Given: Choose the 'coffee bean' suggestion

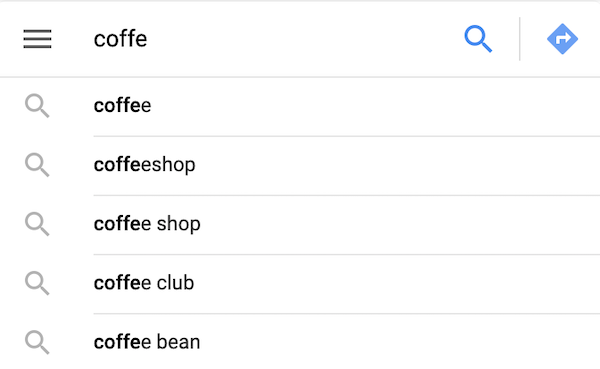Looking at the screenshot, I should [x=300, y=342].
